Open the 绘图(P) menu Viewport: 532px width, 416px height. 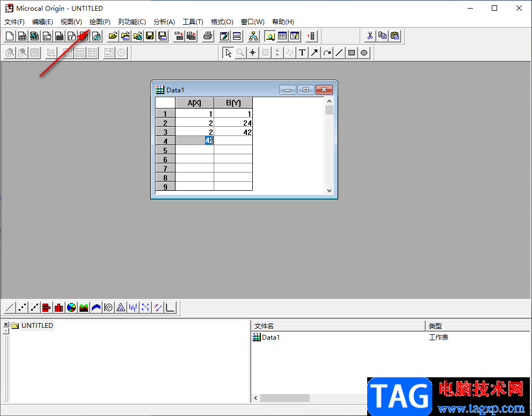(100, 22)
